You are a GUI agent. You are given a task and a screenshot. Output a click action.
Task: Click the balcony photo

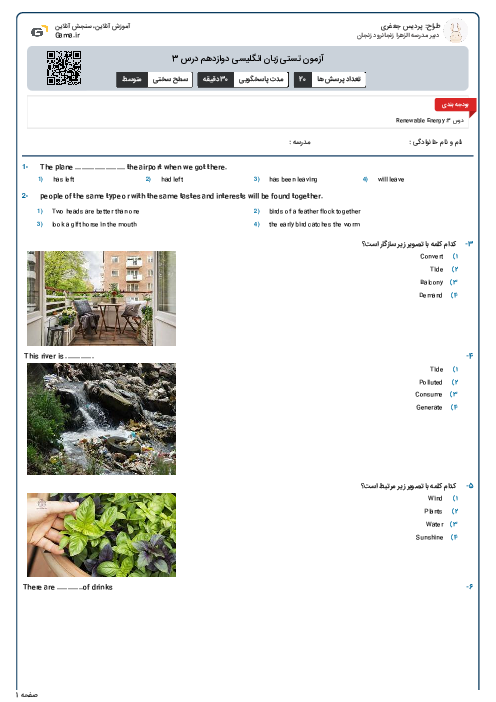[101, 298]
